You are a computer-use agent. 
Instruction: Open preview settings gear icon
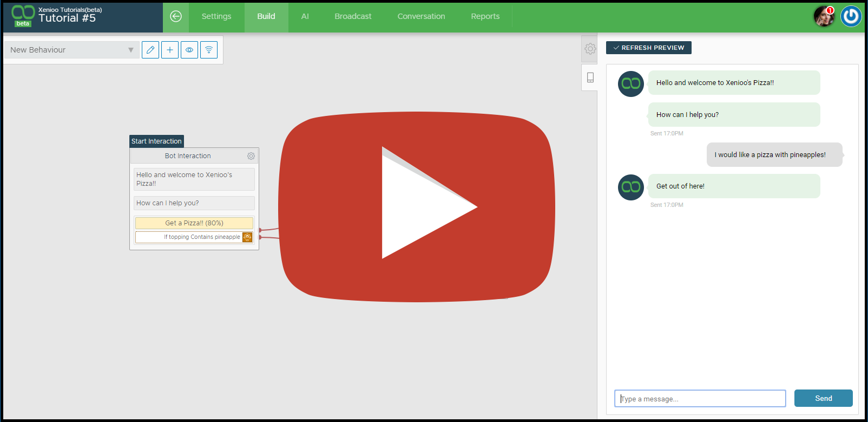point(590,49)
